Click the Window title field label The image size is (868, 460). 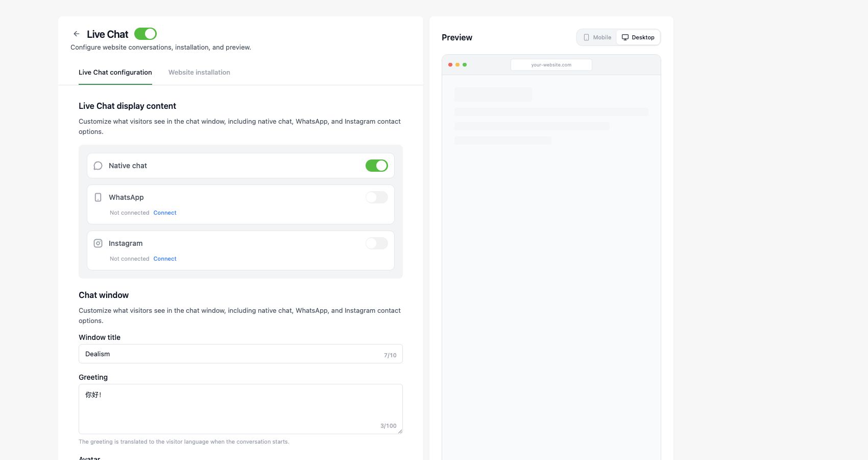pyautogui.click(x=100, y=337)
